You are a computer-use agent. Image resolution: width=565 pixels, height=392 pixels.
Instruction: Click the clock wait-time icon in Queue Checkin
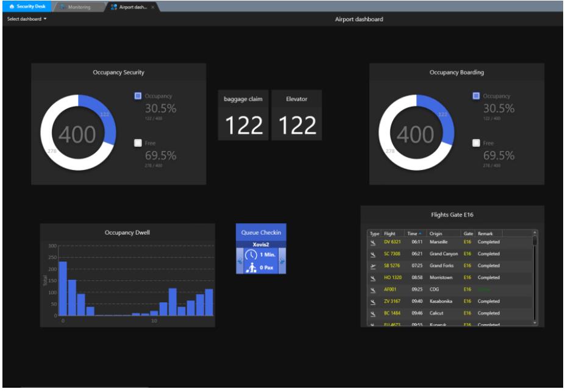pos(250,255)
